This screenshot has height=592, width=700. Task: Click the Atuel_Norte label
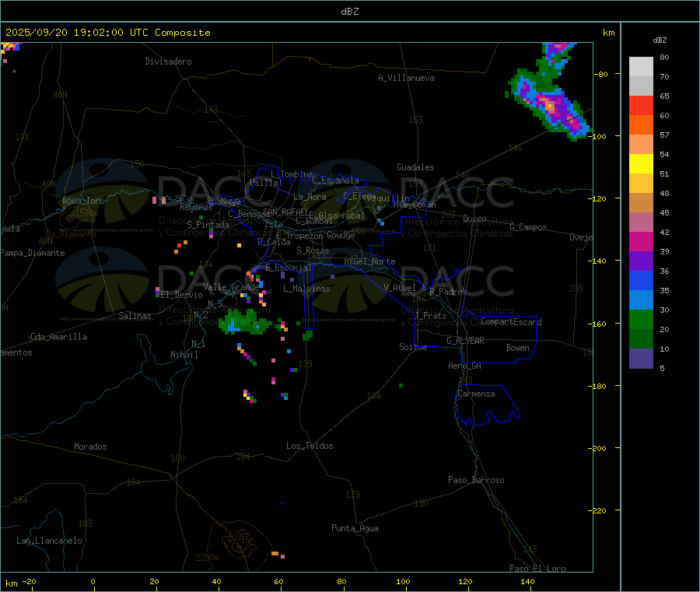[x=369, y=261]
